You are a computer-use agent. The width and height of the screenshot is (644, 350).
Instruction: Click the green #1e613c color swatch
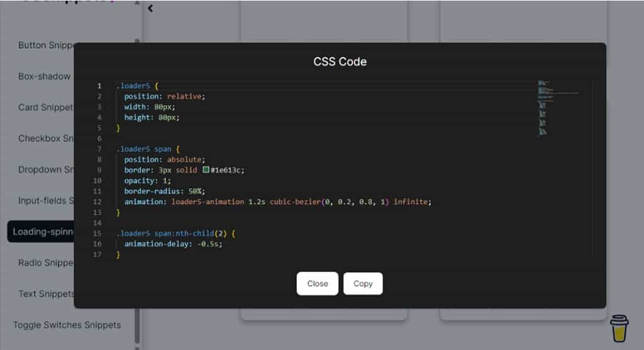coord(206,170)
